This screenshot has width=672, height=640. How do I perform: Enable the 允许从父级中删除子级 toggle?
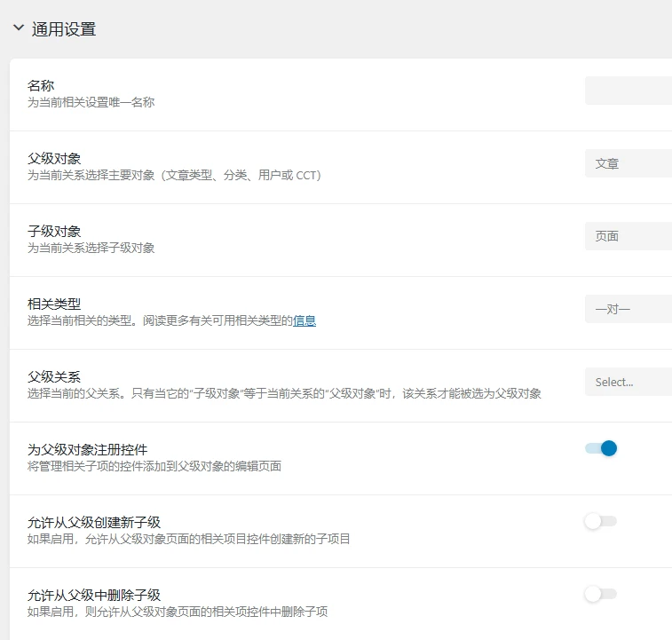pos(601,594)
